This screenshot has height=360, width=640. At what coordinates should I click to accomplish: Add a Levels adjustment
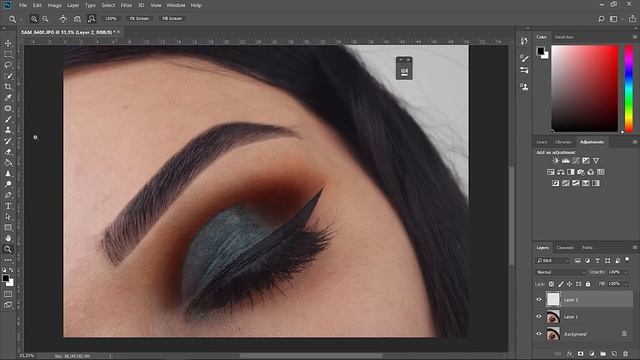[566, 161]
